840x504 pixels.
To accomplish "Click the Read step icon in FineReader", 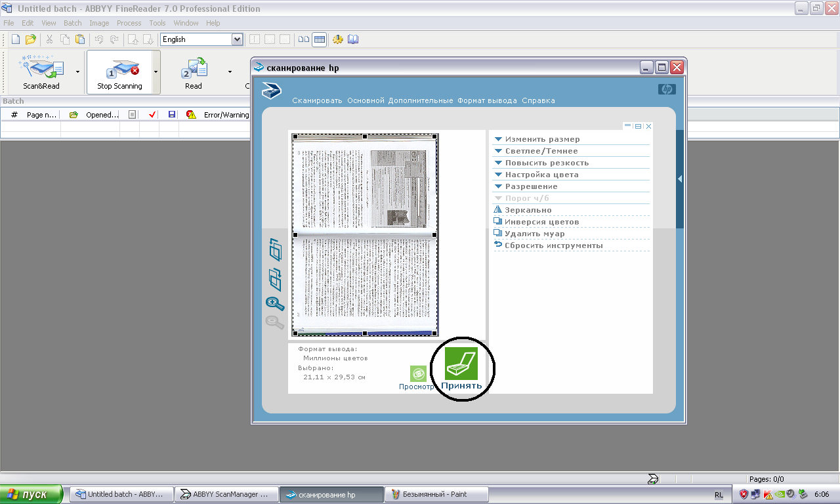I will pos(194,68).
